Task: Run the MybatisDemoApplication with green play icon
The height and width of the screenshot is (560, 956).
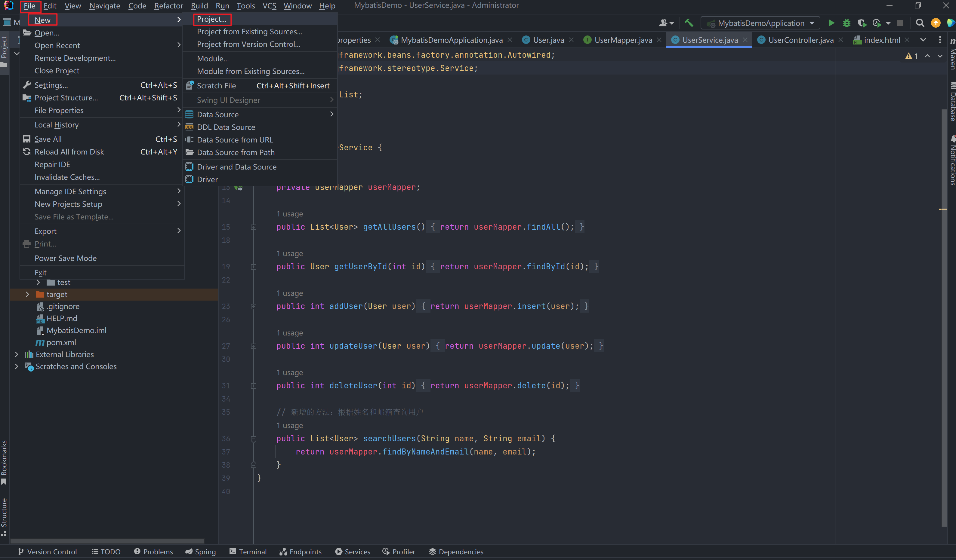Action: tap(831, 23)
